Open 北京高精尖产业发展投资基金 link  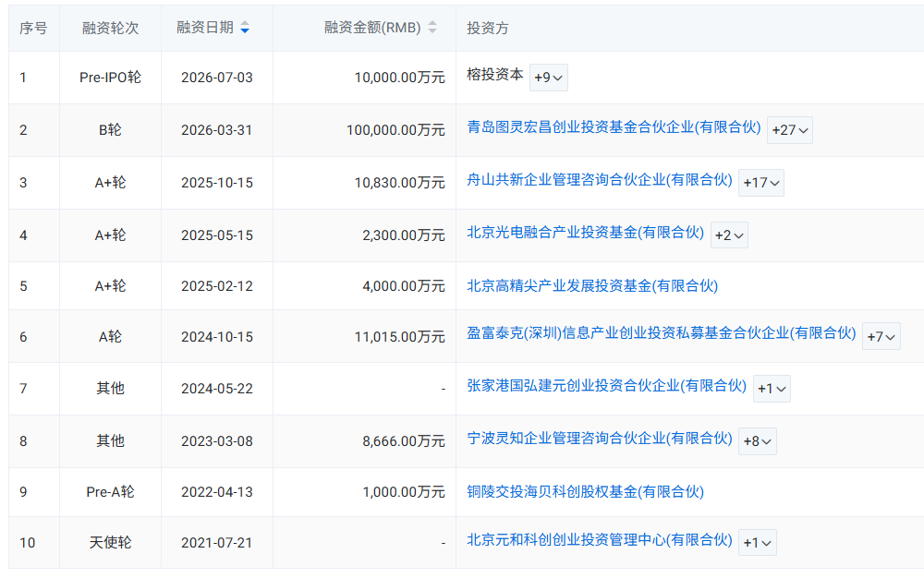(x=592, y=285)
